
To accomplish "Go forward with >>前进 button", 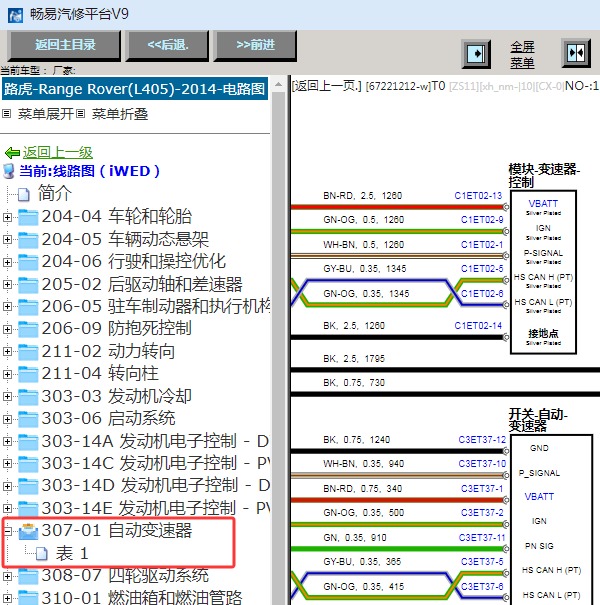I will (255, 46).
